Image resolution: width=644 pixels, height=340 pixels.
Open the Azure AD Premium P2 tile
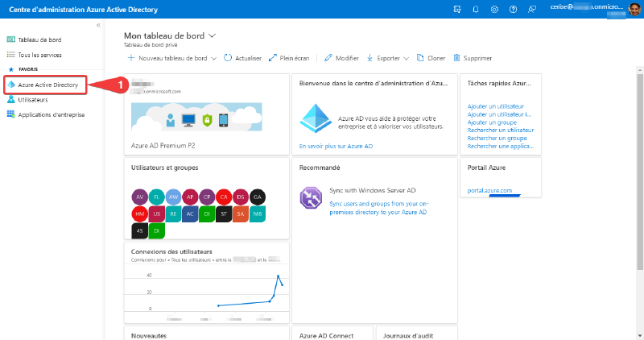click(x=207, y=114)
